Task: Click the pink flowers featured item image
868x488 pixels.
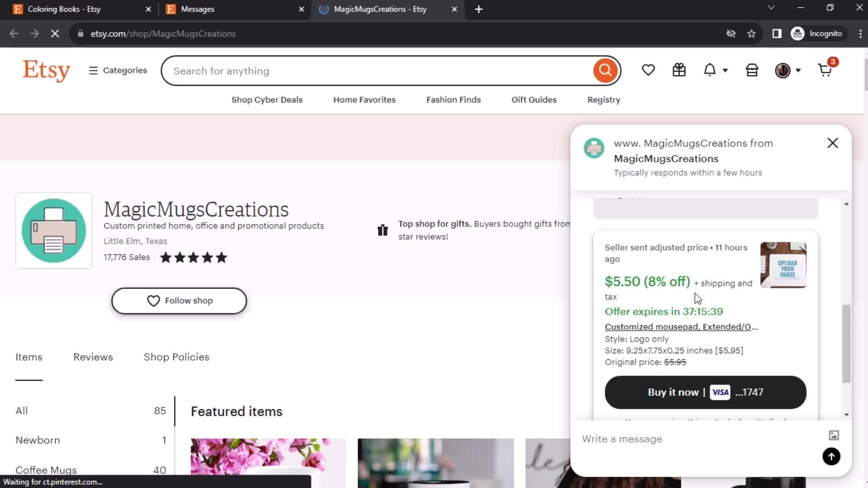Action: (269, 463)
